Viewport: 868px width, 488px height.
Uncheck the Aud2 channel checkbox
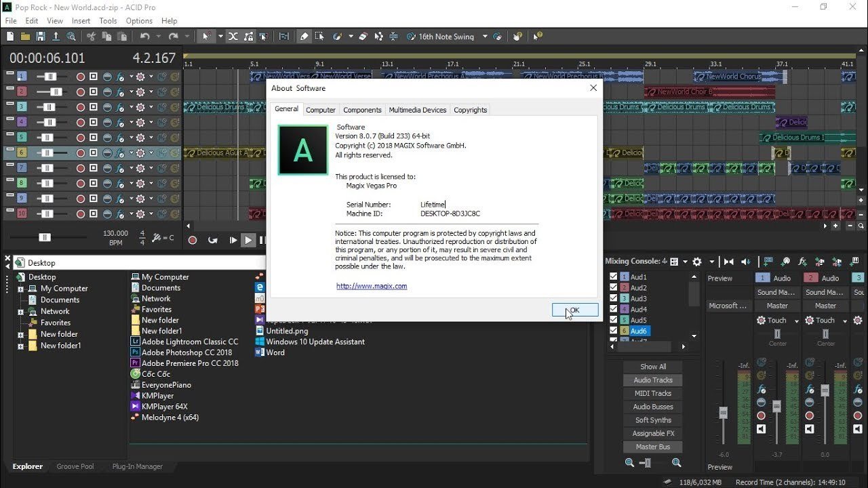point(614,287)
